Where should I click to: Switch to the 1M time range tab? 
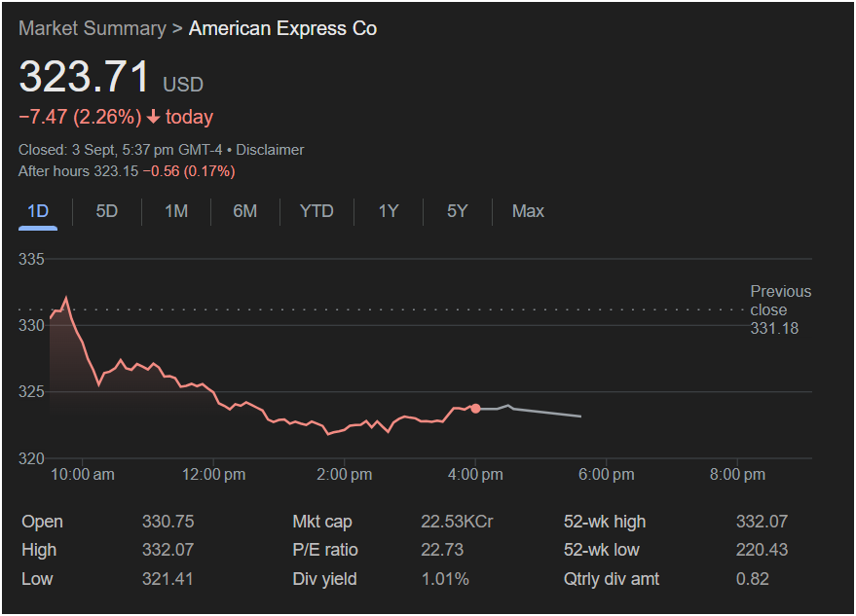point(176,211)
